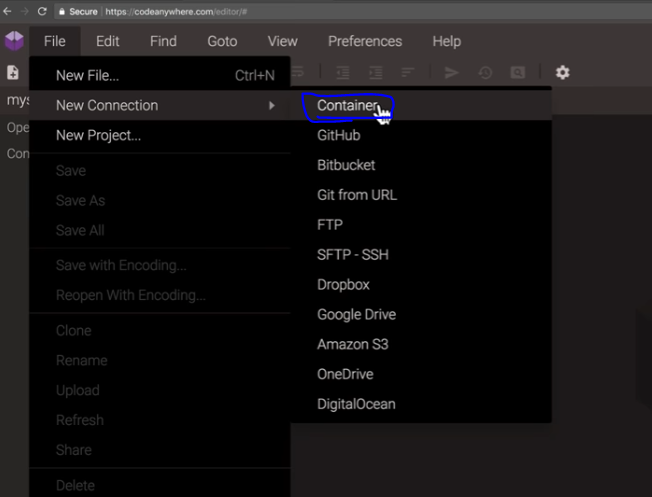The width and height of the screenshot is (652, 497).
Task: Expand the New Connection submenu arrow
Action: click(x=272, y=106)
